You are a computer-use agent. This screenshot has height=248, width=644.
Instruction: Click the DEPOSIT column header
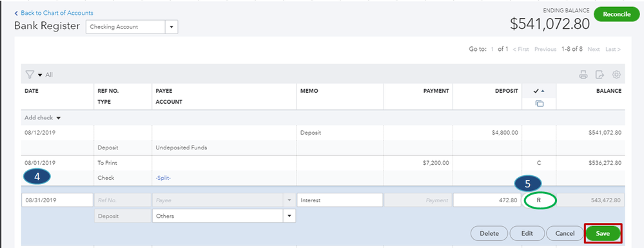click(x=507, y=91)
